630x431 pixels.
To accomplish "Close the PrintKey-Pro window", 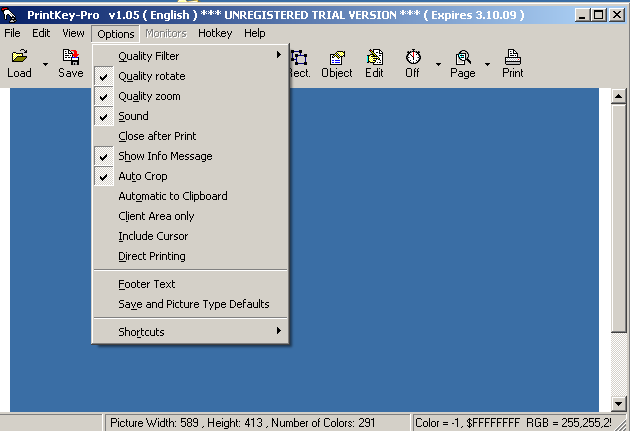I will 617,15.
